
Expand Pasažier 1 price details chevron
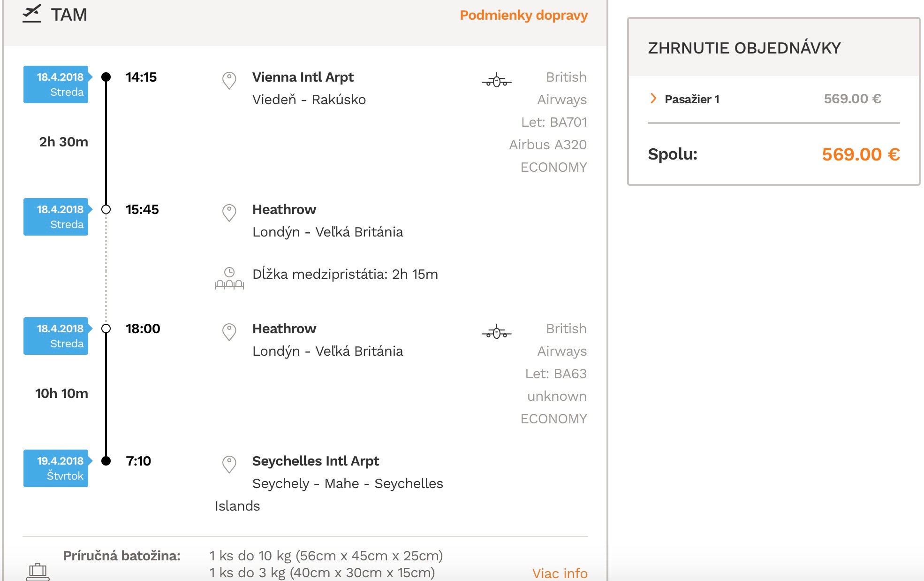(x=653, y=98)
